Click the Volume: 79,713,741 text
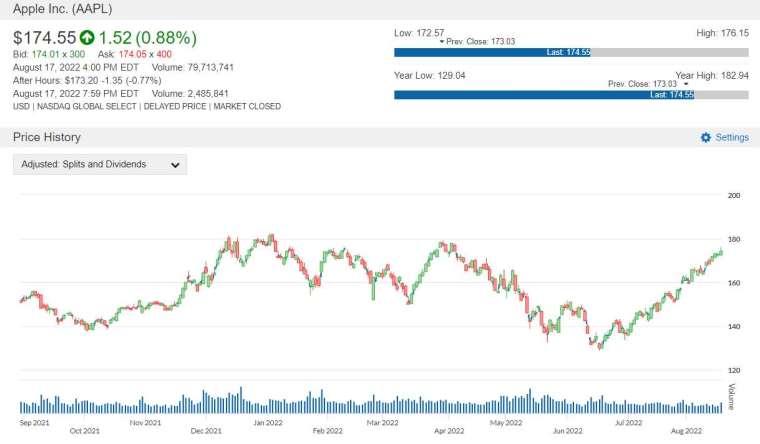760x444 pixels. coord(193,67)
